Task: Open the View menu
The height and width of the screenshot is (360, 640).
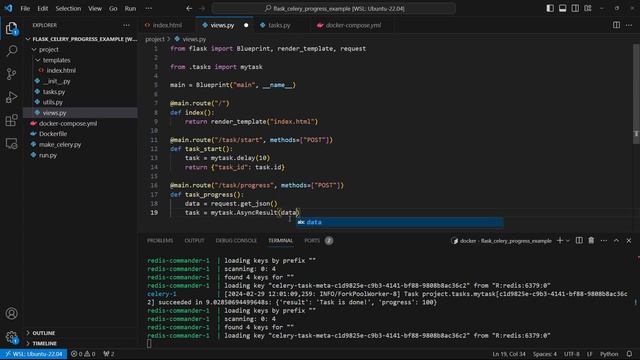Action: pos(95,8)
